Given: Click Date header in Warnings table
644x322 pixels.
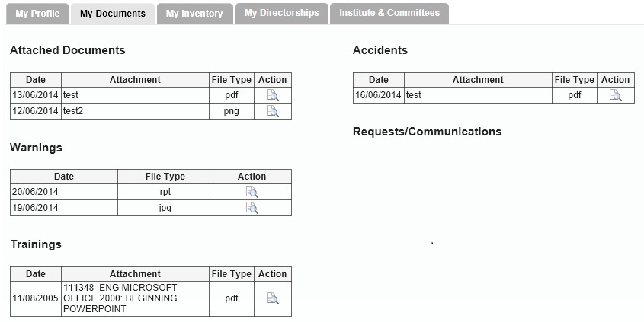Looking at the screenshot, I should coord(64,177).
